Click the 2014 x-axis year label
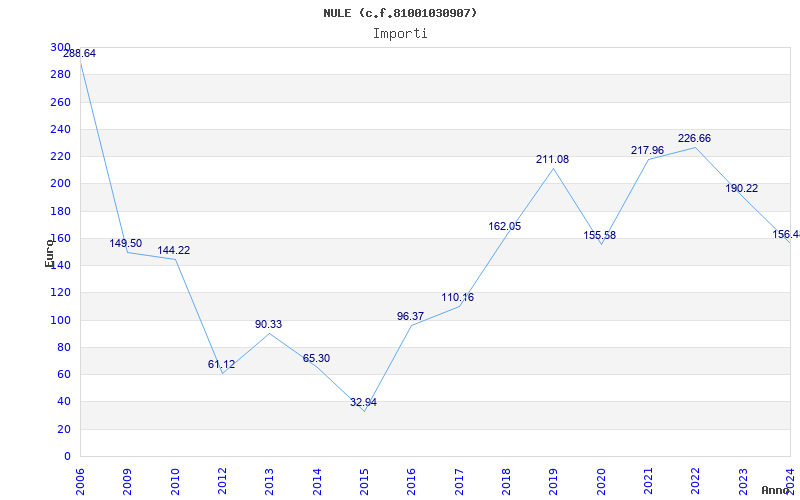Image resolution: width=800 pixels, height=500 pixels. tap(317, 482)
